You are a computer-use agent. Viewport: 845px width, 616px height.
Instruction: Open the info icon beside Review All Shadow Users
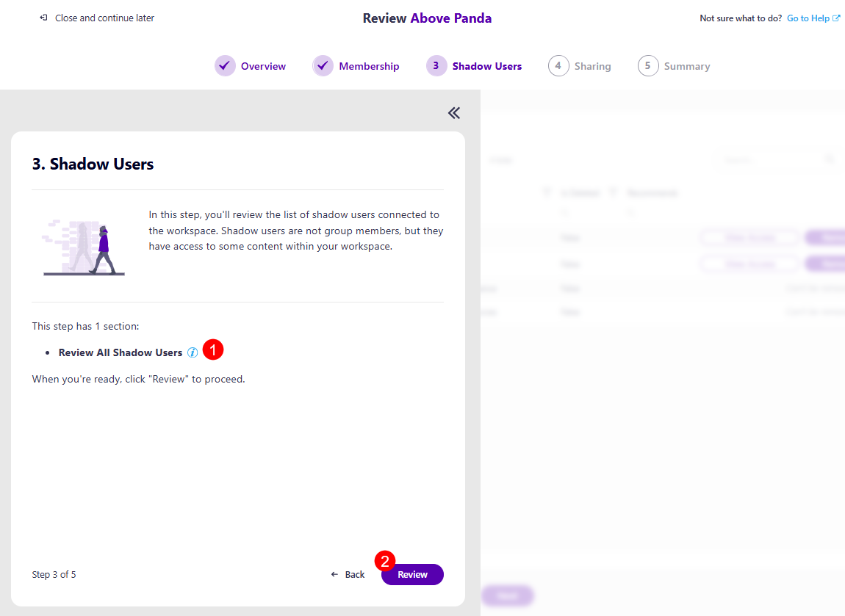pos(193,352)
